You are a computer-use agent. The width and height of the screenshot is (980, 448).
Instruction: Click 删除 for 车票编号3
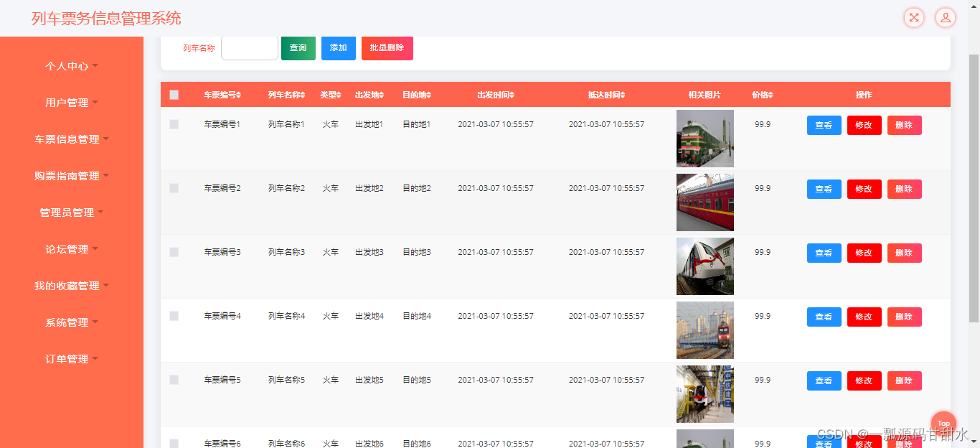[905, 253]
